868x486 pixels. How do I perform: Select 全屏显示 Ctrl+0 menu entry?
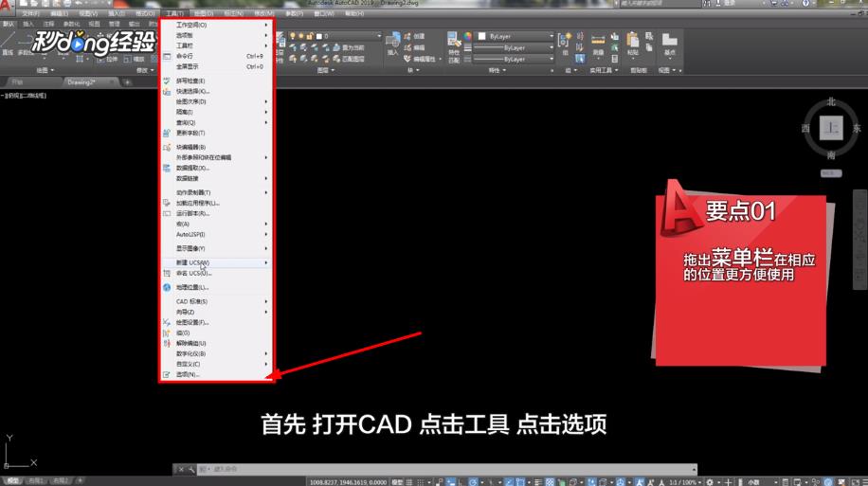point(216,66)
